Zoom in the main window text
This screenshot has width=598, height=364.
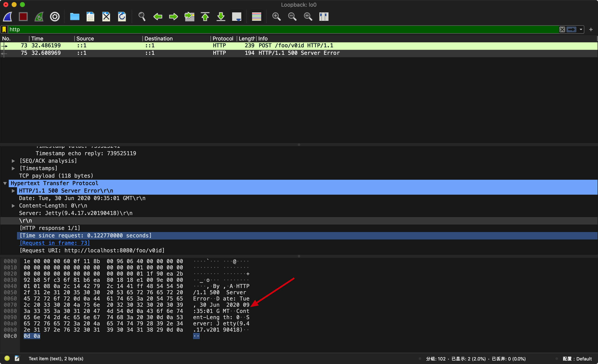tap(276, 17)
